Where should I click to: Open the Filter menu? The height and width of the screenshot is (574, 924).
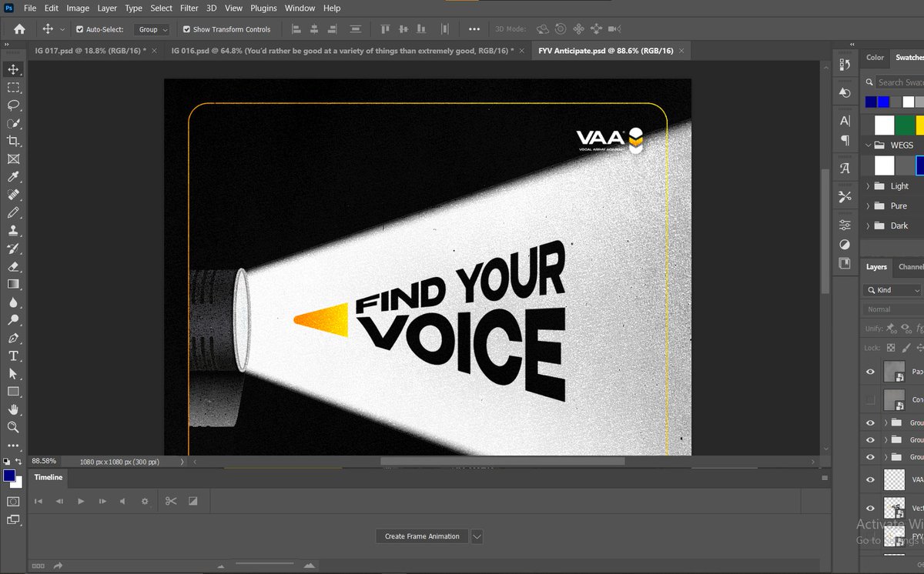[x=189, y=8]
